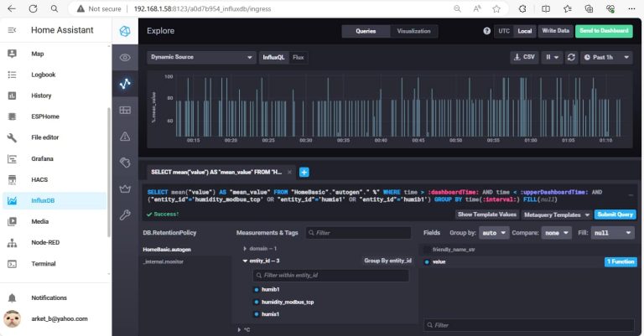Screen dimensions: 644x336
Task: Click the InfluxDB admin crown icon
Action: 125,188
